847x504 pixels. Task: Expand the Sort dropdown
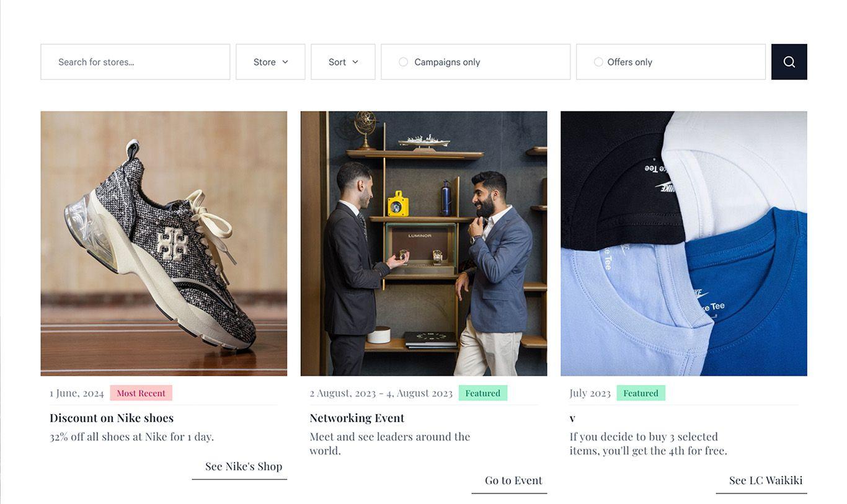(x=343, y=62)
